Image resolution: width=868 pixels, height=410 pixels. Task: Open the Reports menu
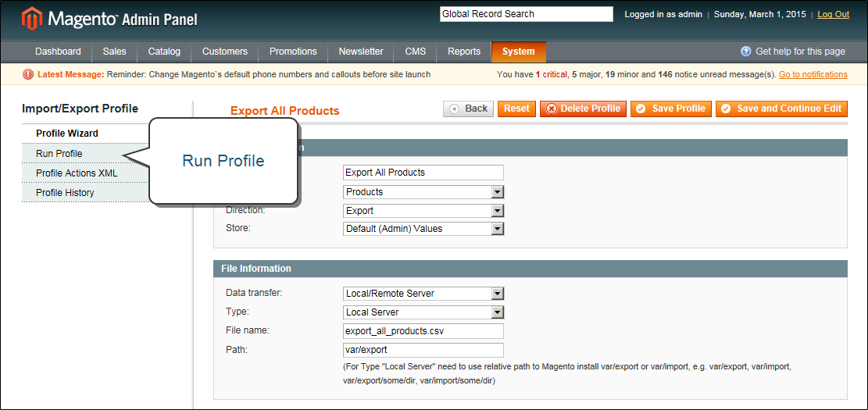click(464, 52)
